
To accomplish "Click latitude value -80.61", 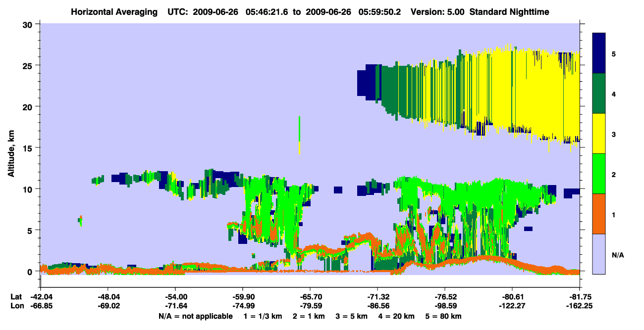I will [512, 297].
